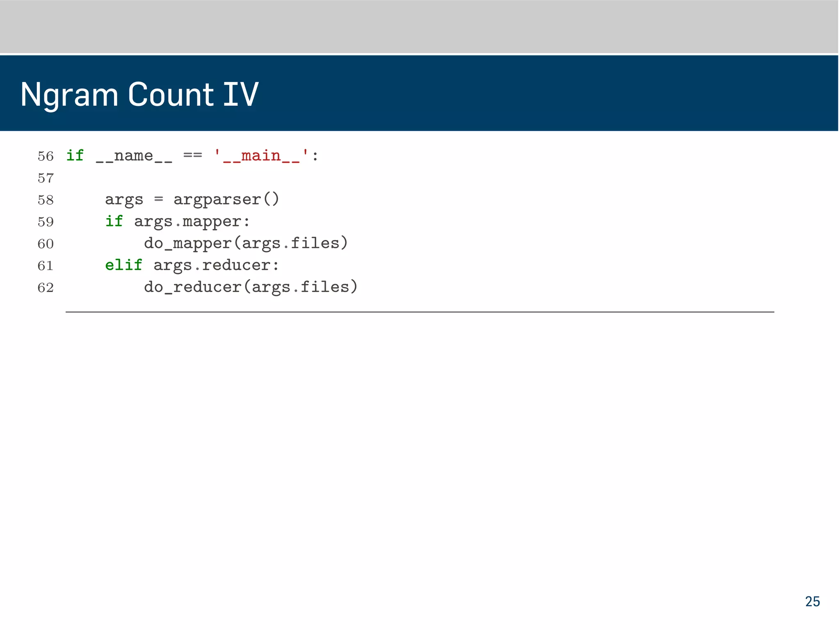Click the line 'args = argparser()'
Screen dimensions: 840x630
tap(192, 200)
